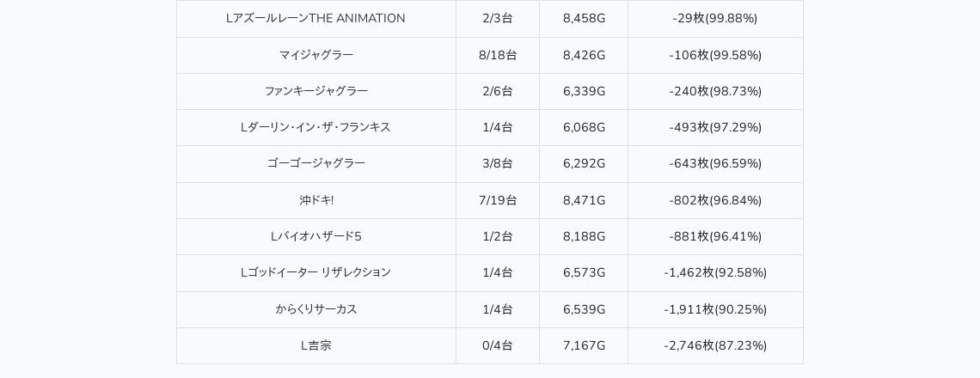This screenshot has width=980, height=378.
Task: Select Lダーリン・イン・ザ・フランキス in the table
Action: tap(315, 127)
